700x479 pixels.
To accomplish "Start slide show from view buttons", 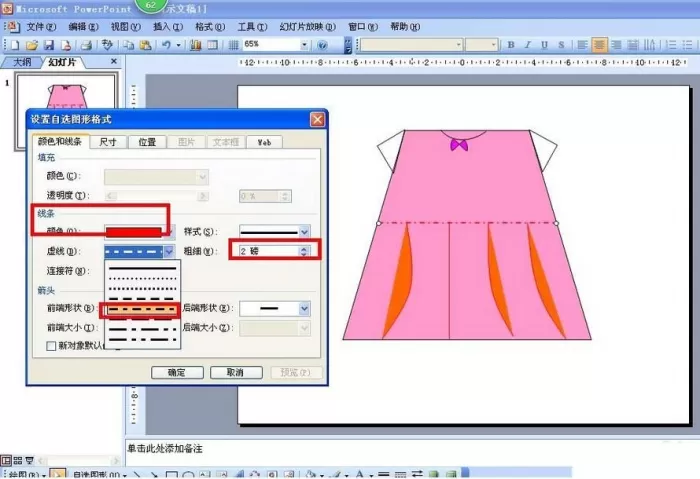I will pyautogui.click(x=29, y=460).
